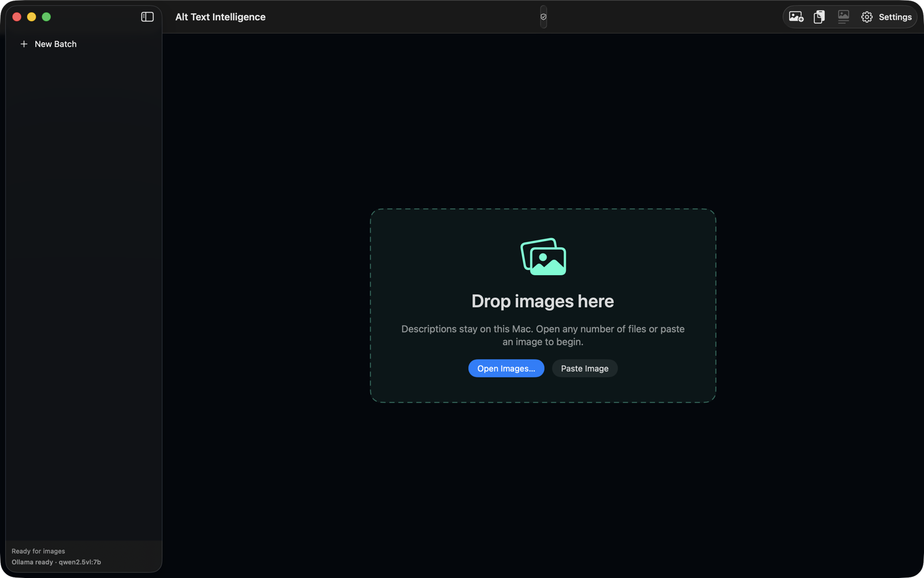924x578 pixels.
Task: Click the Open Images... button
Action: click(506, 368)
